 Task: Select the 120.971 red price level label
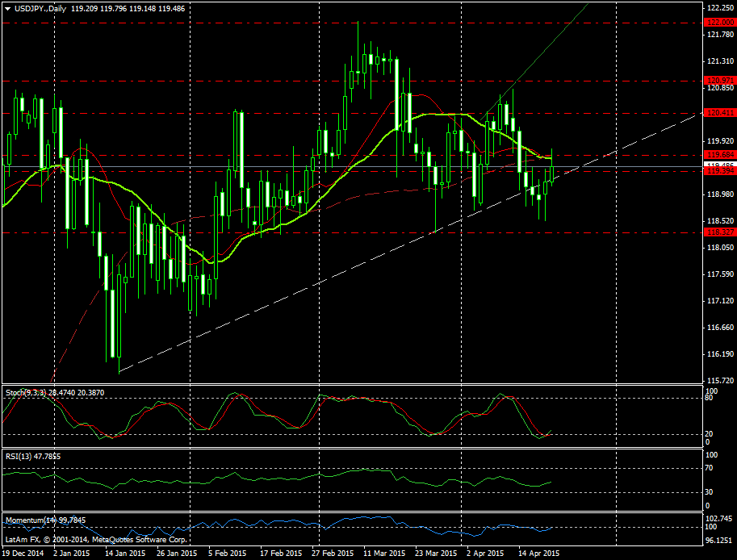(718, 81)
